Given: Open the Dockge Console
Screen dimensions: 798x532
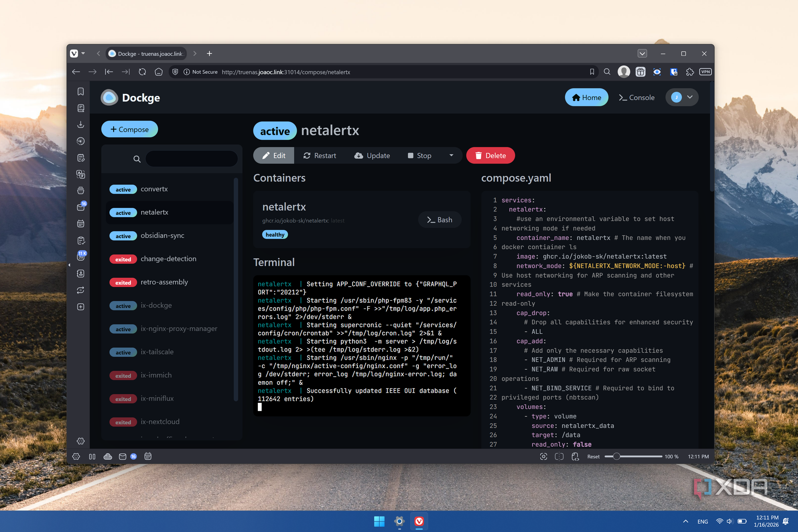Looking at the screenshot, I should (637, 97).
